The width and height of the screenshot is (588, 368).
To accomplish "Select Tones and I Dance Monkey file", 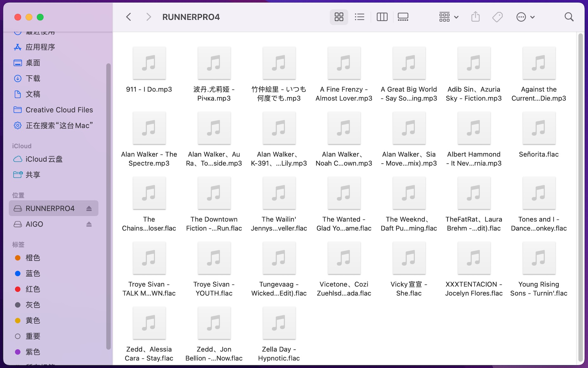I will point(539,205).
